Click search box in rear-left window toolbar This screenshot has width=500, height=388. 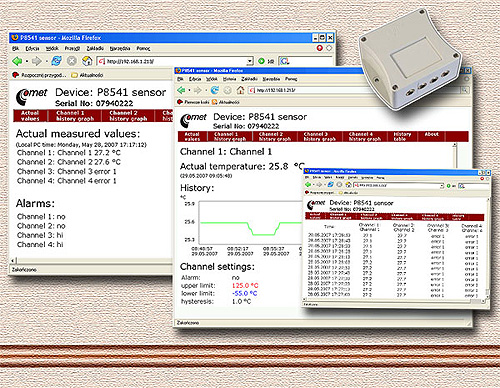(307, 61)
